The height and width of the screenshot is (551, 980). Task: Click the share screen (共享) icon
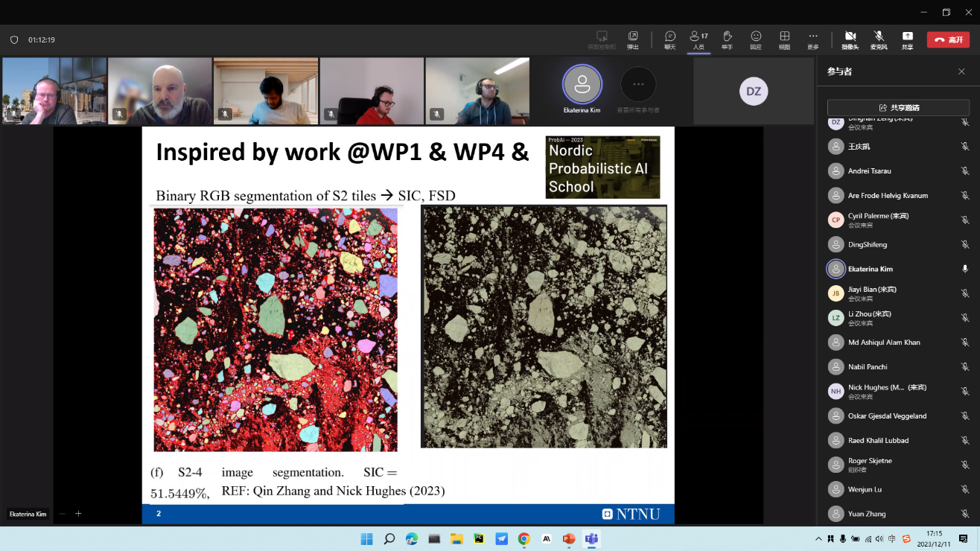(907, 39)
